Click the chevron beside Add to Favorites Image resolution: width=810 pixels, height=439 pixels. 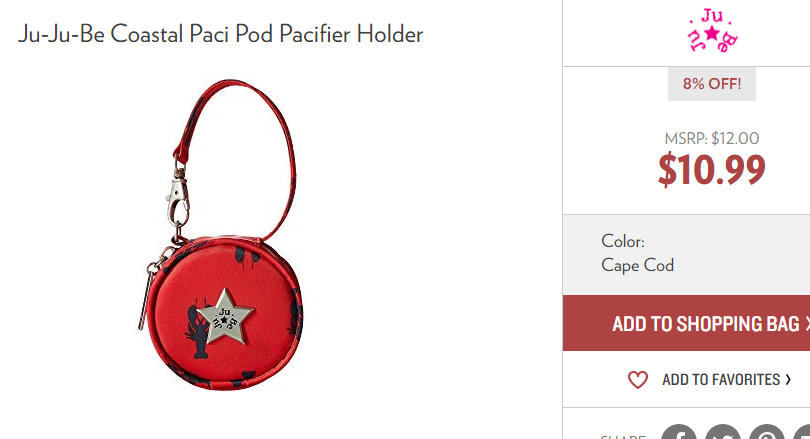coord(788,380)
